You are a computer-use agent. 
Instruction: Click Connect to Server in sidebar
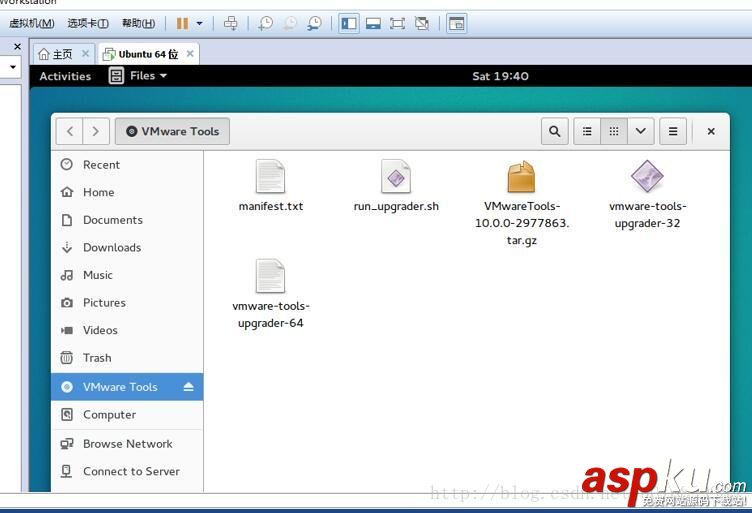tap(127, 471)
